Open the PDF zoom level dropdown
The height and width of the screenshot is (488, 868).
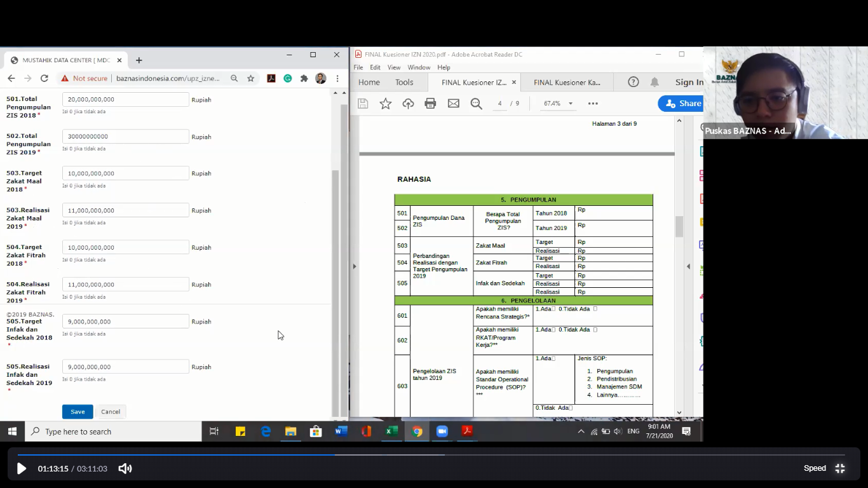[x=570, y=104]
